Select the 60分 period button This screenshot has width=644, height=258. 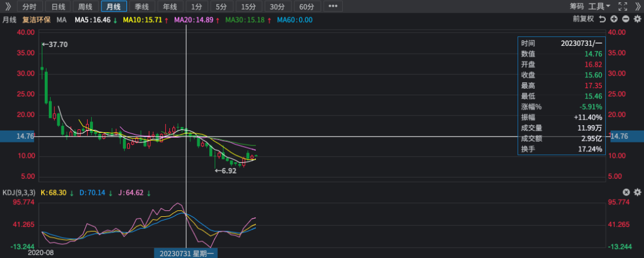click(x=306, y=7)
